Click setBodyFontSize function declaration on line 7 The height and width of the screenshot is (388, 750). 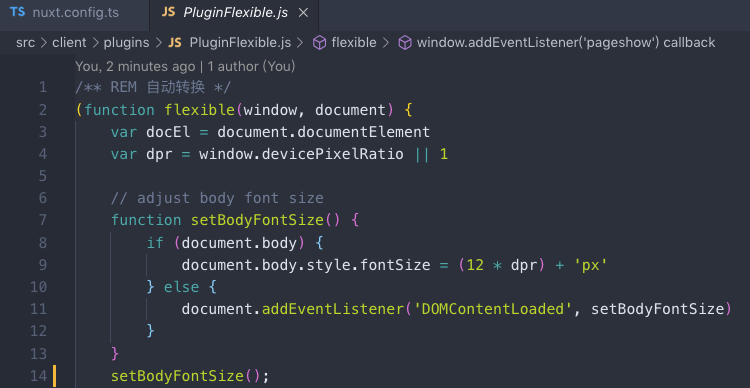click(258, 220)
